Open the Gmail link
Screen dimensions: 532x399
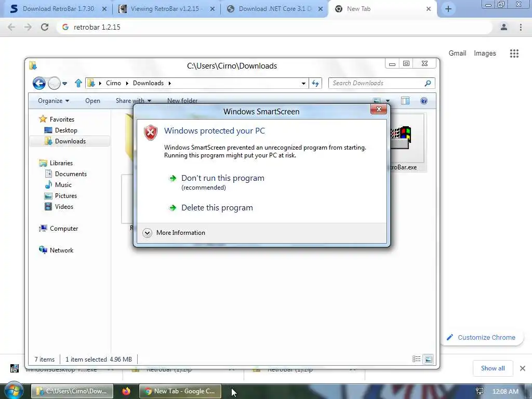pyautogui.click(x=457, y=54)
